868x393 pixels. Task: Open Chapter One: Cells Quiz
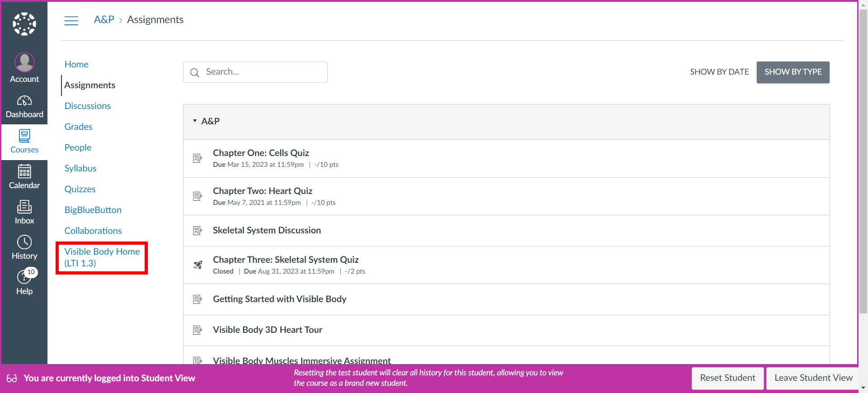coord(261,153)
